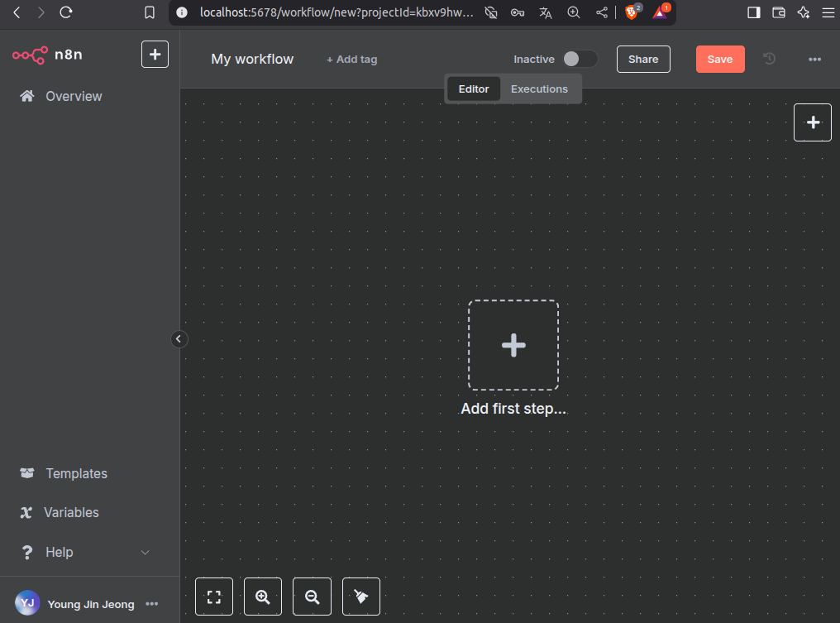840x623 pixels.
Task: Rename the My workflow title
Action: [x=252, y=59]
